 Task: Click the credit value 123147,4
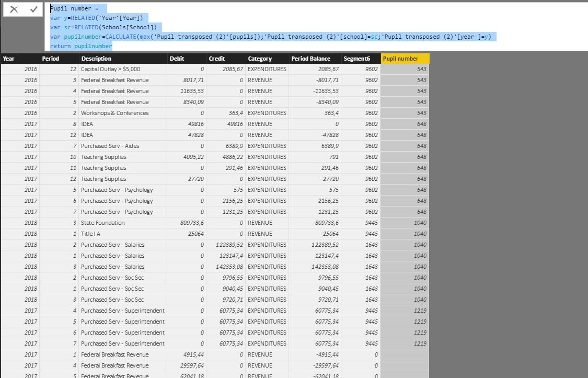click(232, 256)
